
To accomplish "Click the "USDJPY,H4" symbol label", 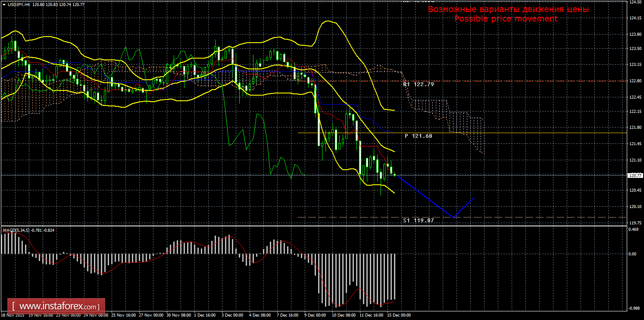I will coord(19,4).
